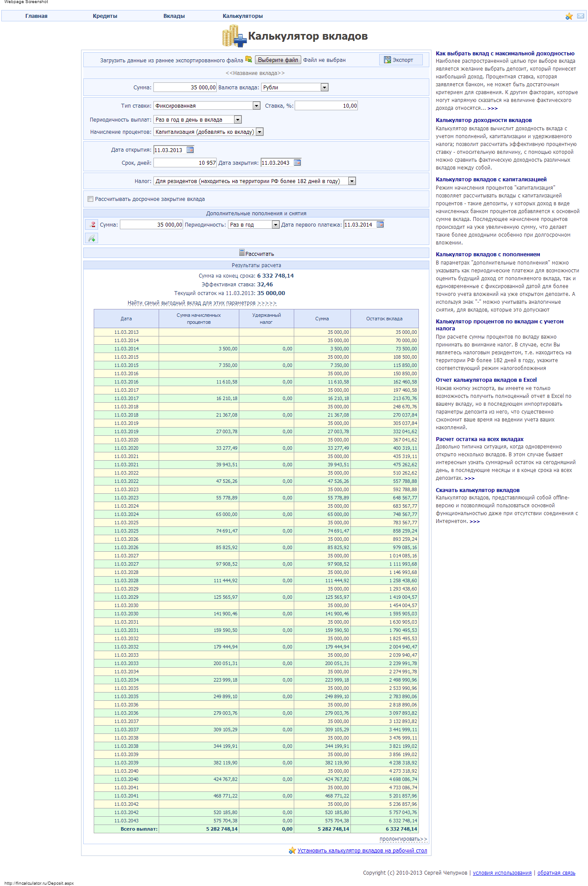Image resolution: width=588 pixels, height=886 pixels.
Task: Open Отчет калькулятора вкладов в Excel article
Action: tap(486, 380)
